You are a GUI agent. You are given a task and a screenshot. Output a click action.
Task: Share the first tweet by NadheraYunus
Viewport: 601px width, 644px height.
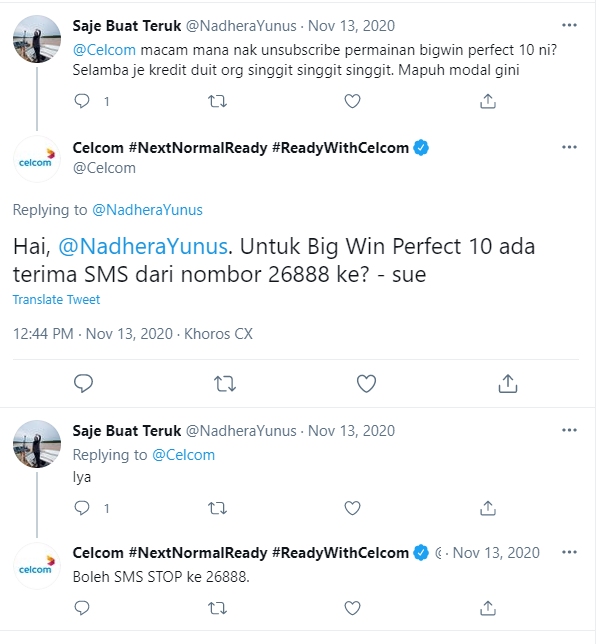[x=488, y=101]
